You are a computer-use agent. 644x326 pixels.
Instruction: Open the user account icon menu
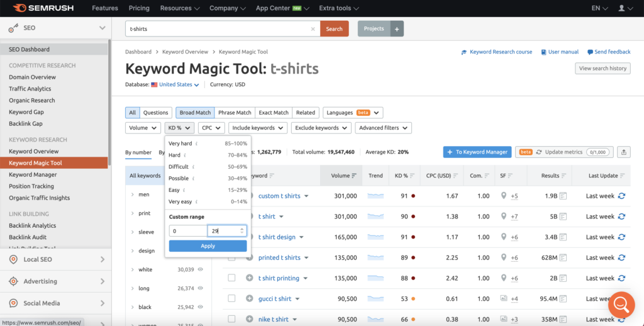click(626, 8)
